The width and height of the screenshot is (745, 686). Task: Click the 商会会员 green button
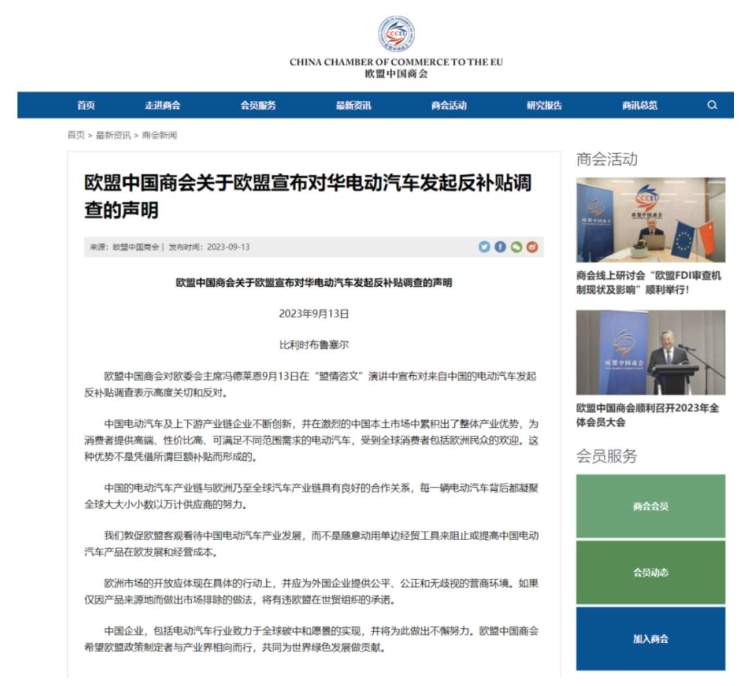[x=650, y=506]
